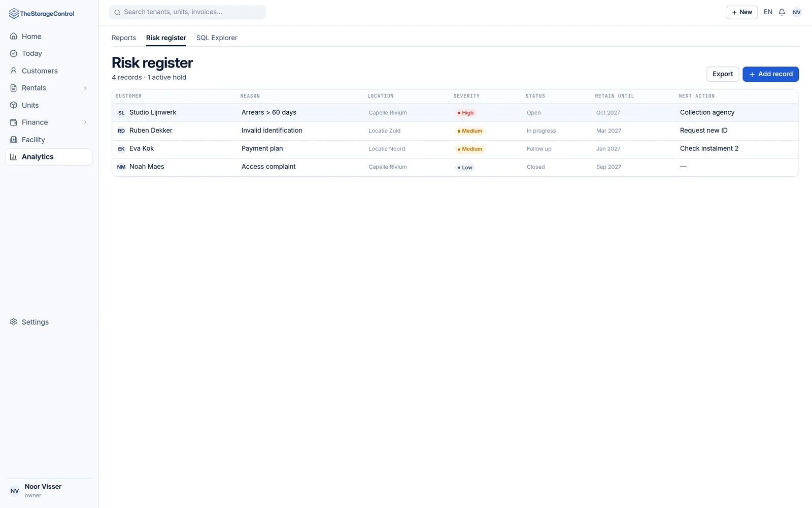Image resolution: width=812 pixels, height=508 pixels.
Task: Open the SQL Explorer tab
Action: coord(217,38)
